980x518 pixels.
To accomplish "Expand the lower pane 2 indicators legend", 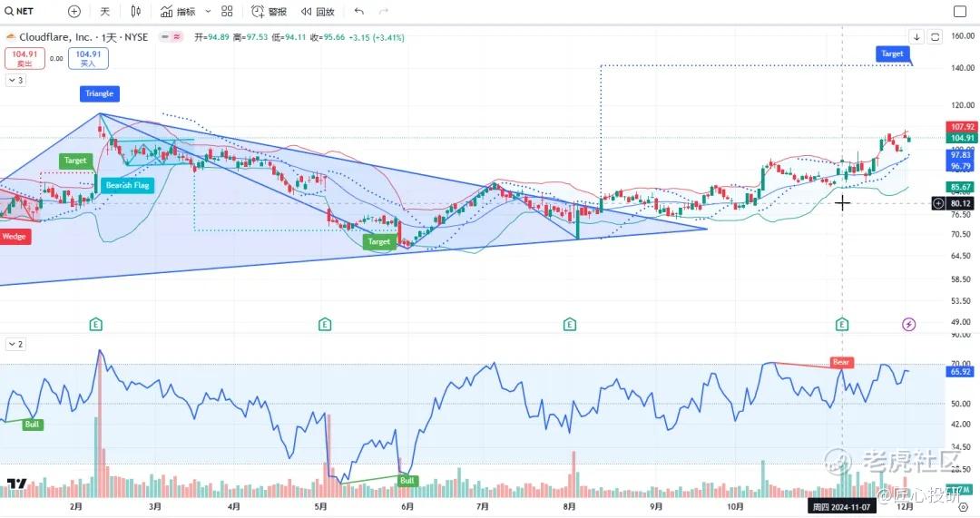I will [x=15, y=345].
